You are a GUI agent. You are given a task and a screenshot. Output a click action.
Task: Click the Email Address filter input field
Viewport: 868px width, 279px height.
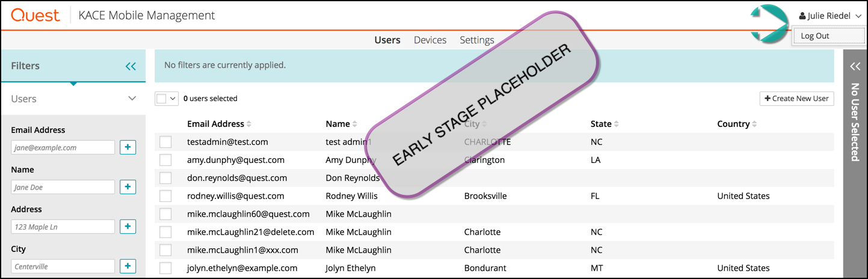coord(63,147)
